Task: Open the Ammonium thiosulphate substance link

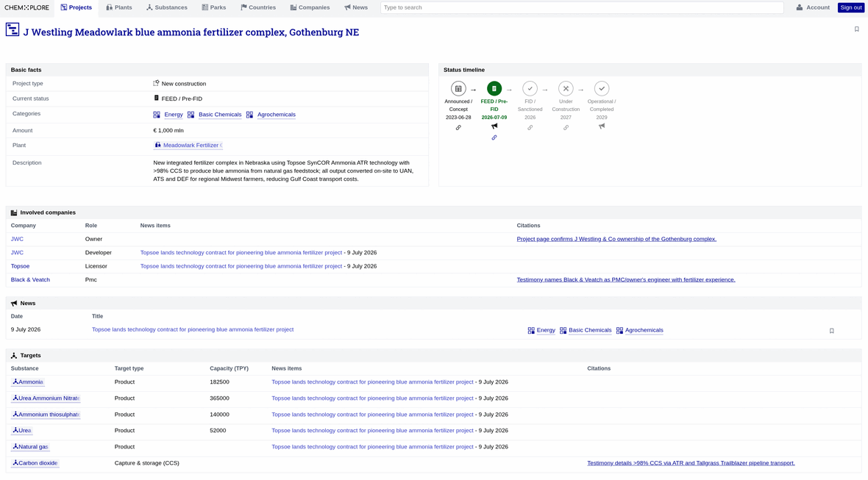Action: [46, 415]
